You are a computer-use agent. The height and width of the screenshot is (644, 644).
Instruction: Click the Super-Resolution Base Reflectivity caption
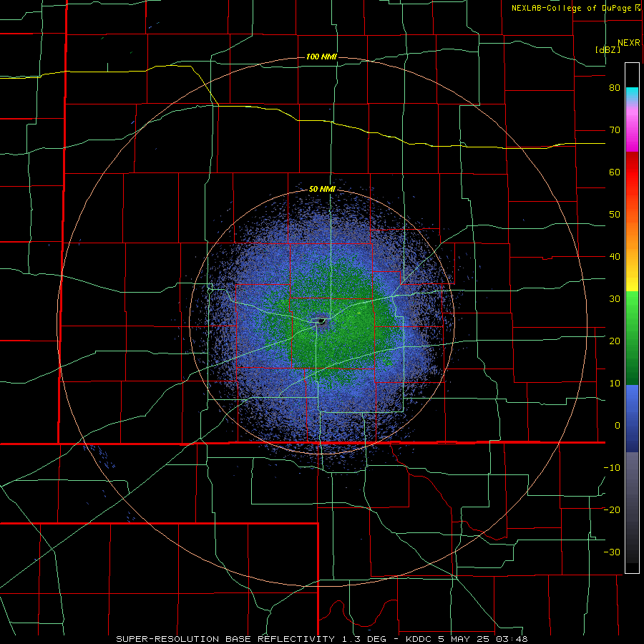pos(225,639)
